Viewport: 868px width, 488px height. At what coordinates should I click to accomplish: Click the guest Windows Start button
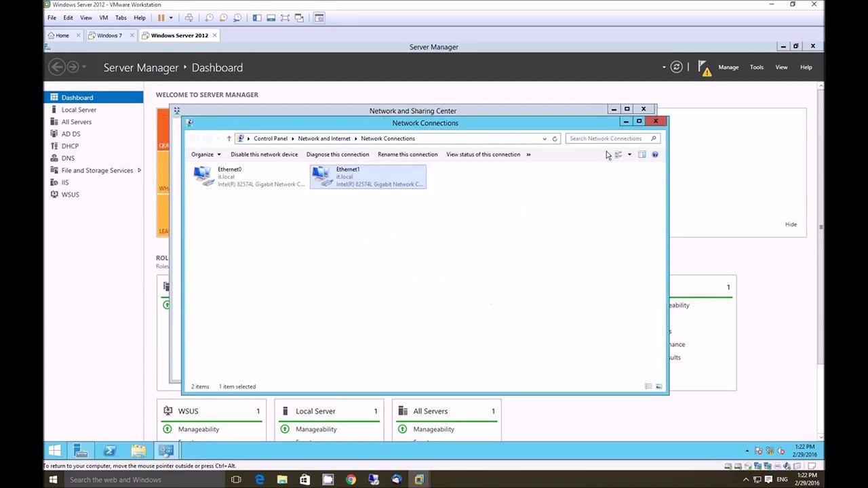coord(55,450)
